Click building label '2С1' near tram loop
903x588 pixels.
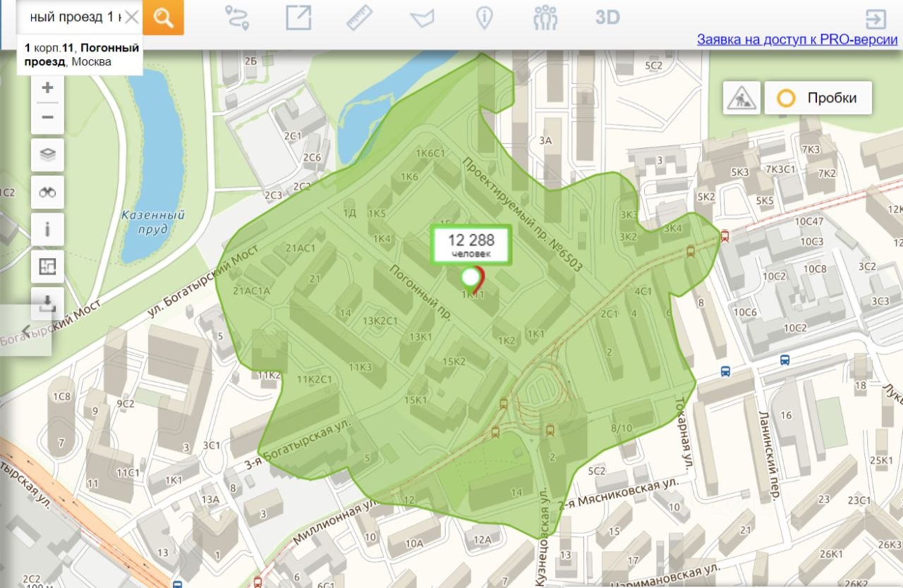pos(609,314)
